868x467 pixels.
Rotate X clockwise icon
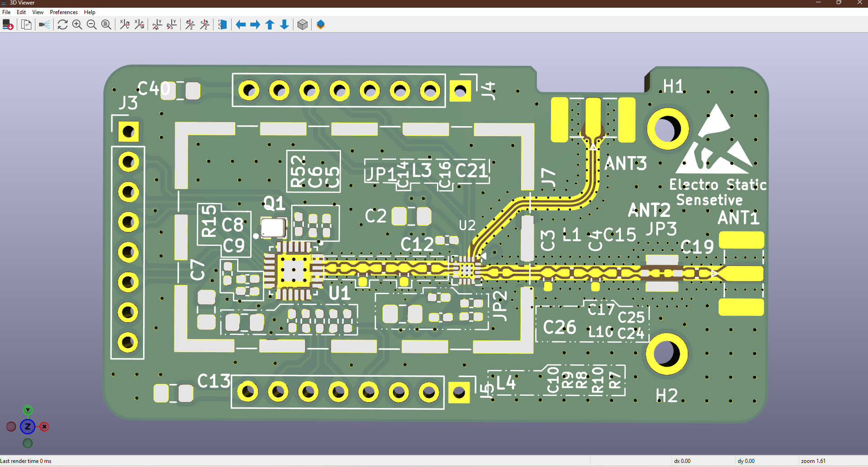click(x=124, y=25)
